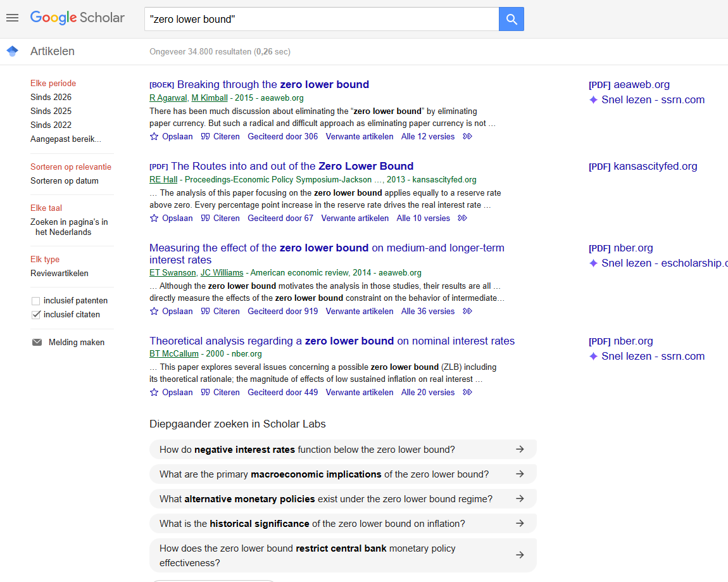The width and height of the screenshot is (728, 582).
Task: Open Alle 36 versies
Action: coord(428,311)
